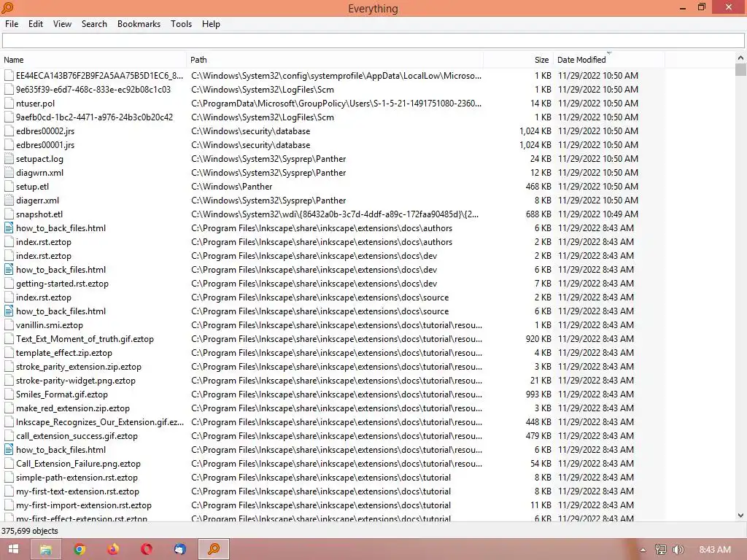Click the 11/29/2022 10:49 AM date

(598, 214)
